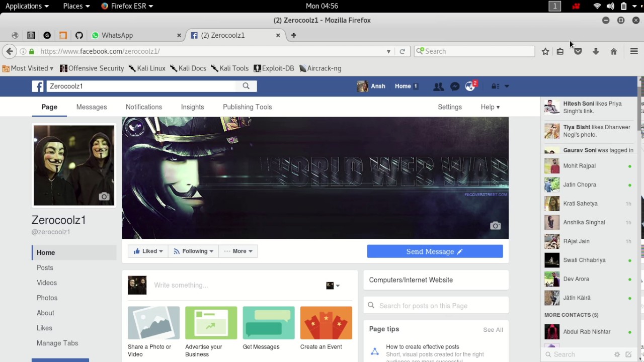Switch to the WhatsApp browser tab
Image resolution: width=644 pixels, height=362 pixels.
[x=136, y=35]
